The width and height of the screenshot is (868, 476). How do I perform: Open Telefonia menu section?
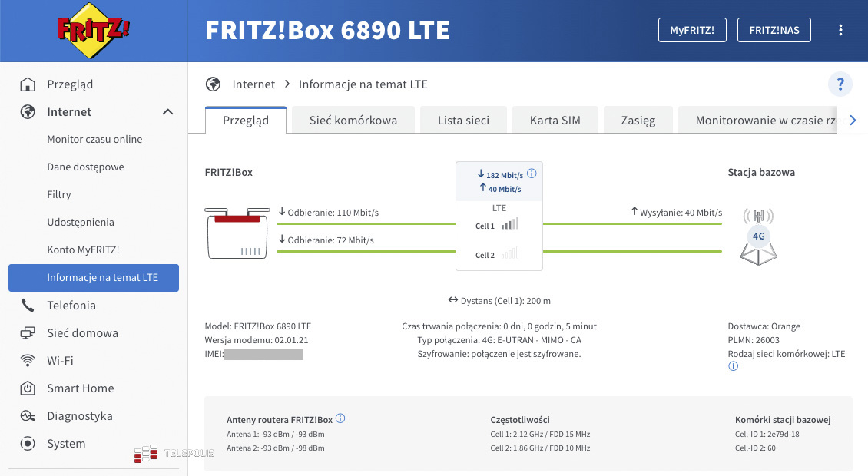click(71, 306)
